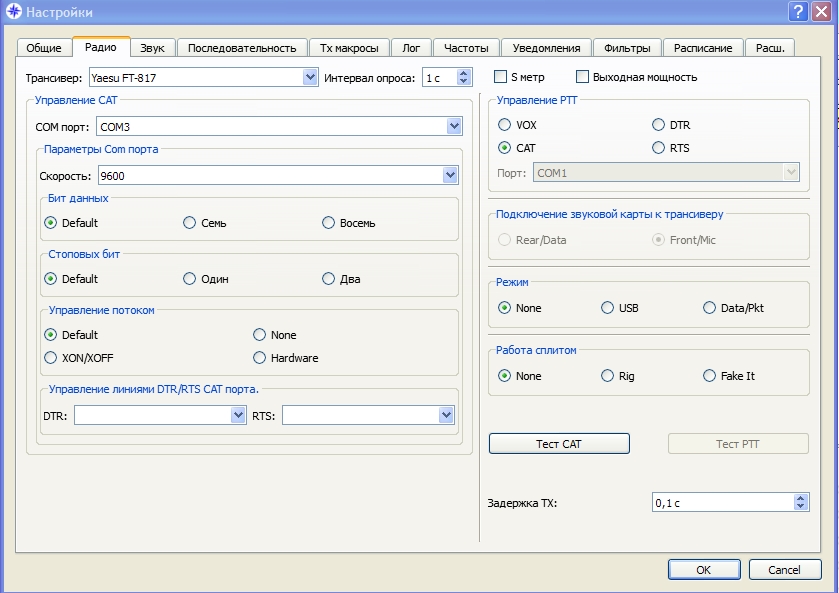Screen dimensions: 839x593
Task: Toggle the Выходная мощность checkbox
Action: (x=582, y=77)
